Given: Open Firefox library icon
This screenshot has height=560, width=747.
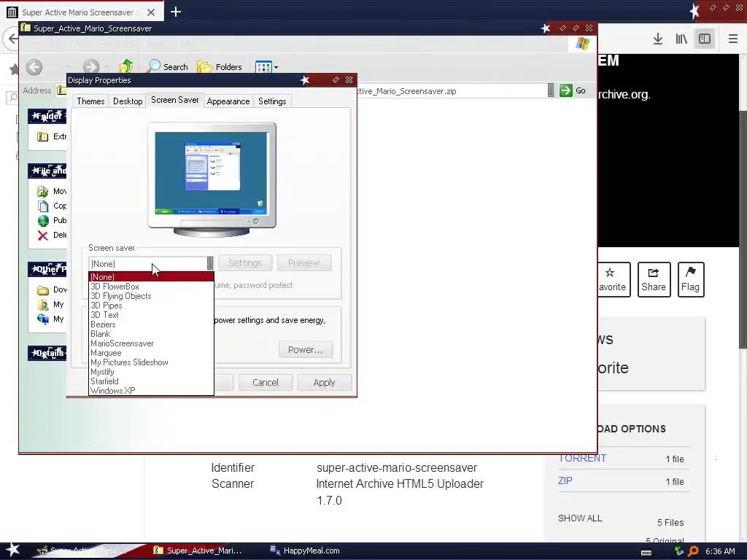Looking at the screenshot, I should (681, 39).
